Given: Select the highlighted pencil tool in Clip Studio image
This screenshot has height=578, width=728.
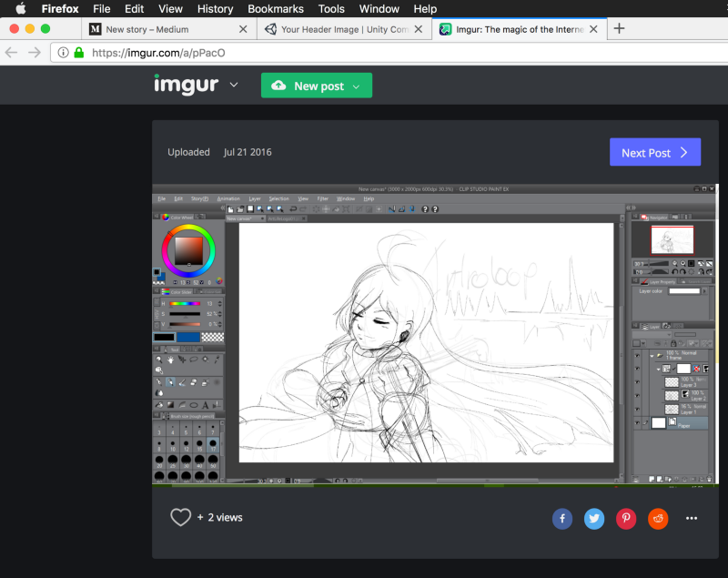Looking at the screenshot, I should pyautogui.click(x=170, y=382).
